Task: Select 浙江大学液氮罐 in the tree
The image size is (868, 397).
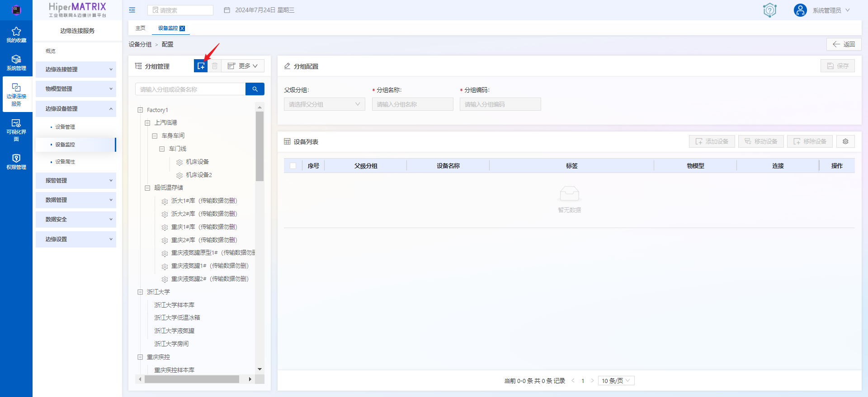Action: point(174,331)
